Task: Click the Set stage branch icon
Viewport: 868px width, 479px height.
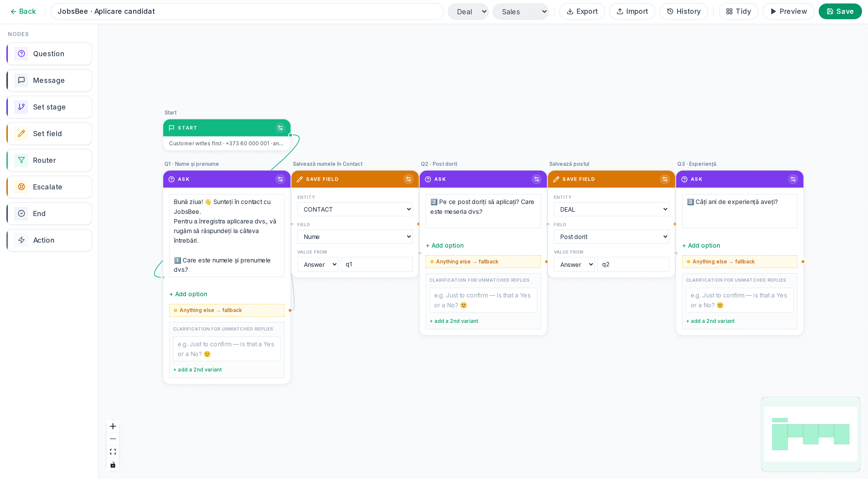Action: pos(21,107)
